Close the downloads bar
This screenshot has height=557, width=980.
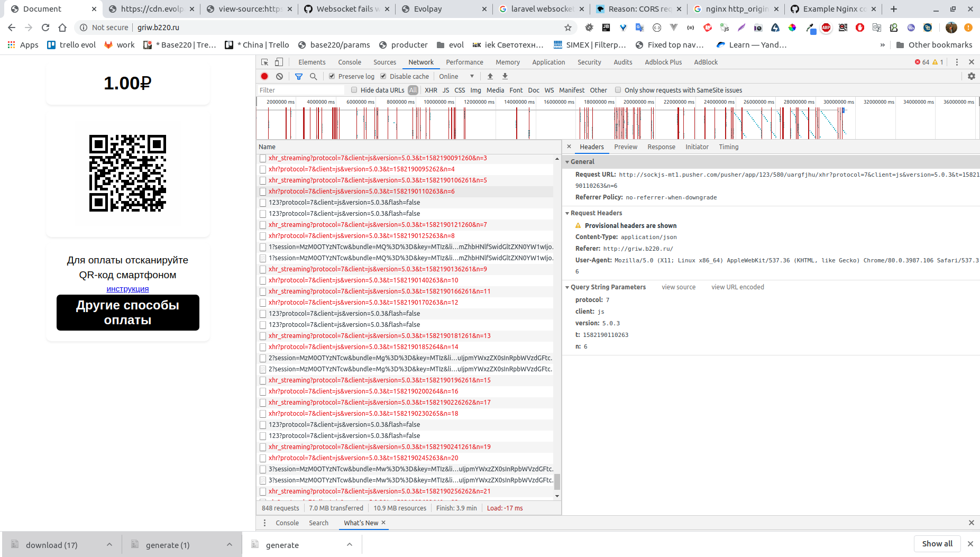tap(970, 544)
